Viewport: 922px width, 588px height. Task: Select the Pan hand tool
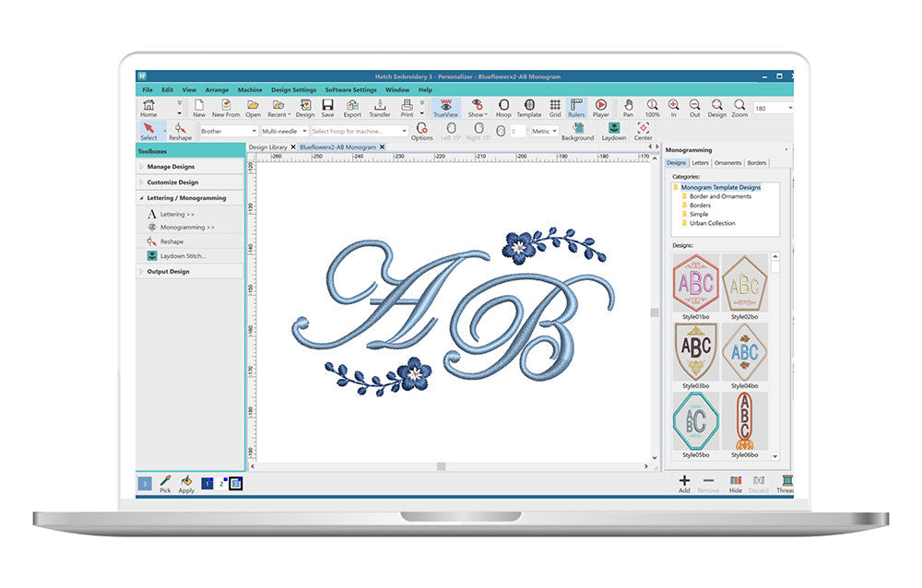(x=628, y=108)
